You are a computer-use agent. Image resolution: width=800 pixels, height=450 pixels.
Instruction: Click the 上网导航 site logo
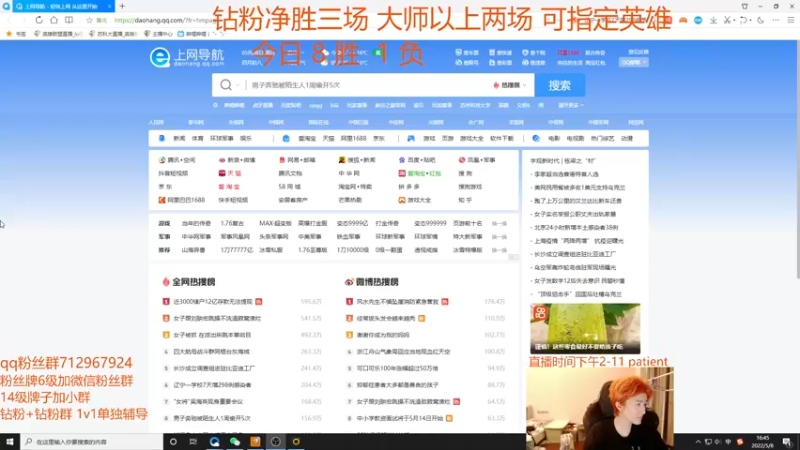187,58
